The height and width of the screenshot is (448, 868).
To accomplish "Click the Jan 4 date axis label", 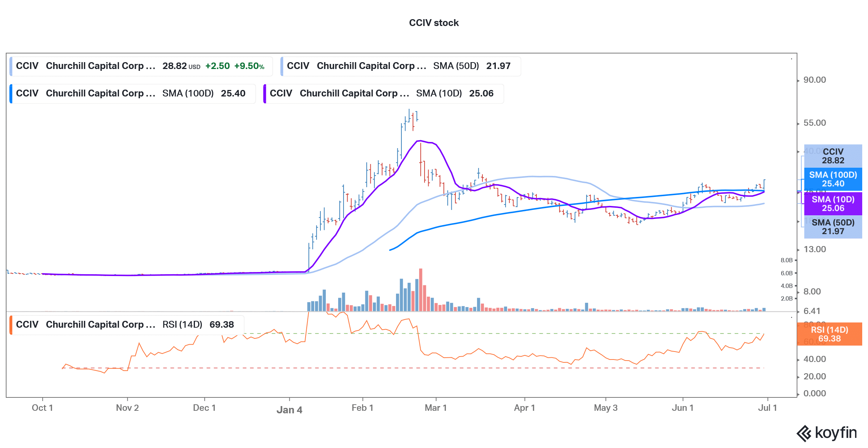I will (289, 410).
